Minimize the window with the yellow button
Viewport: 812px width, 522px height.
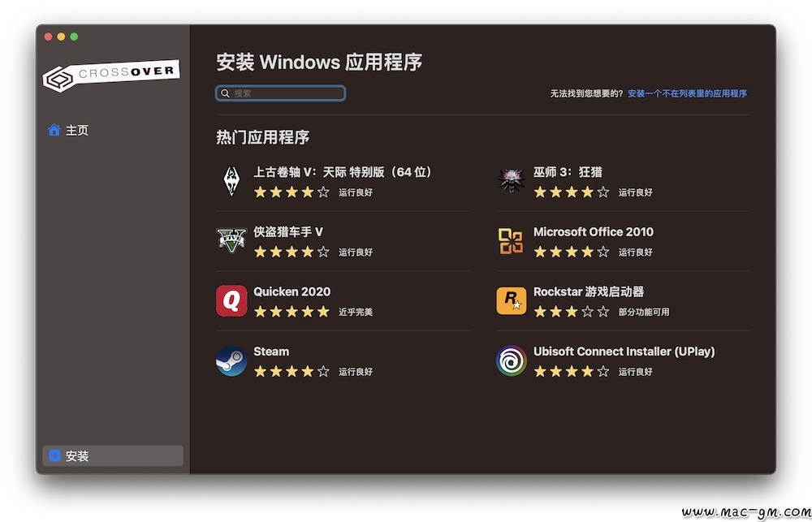tap(61, 37)
